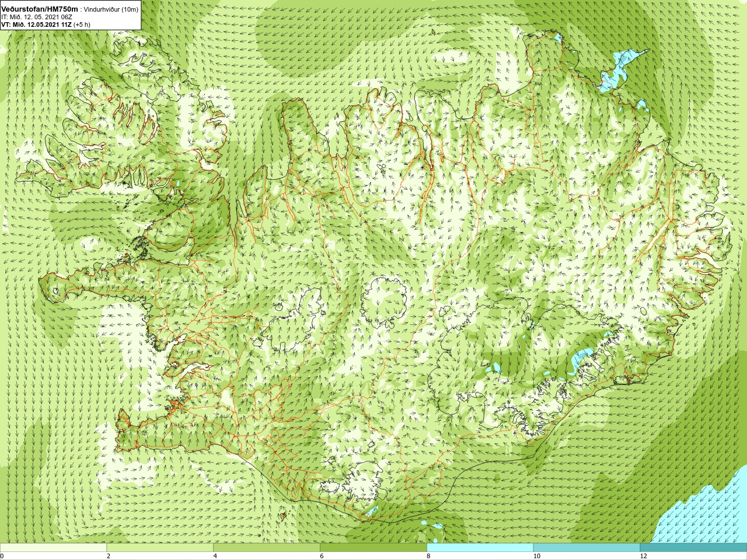Click the "Vindurhviður (10m)" label
The width and height of the screenshot is (747, 560).
[111, 9]
